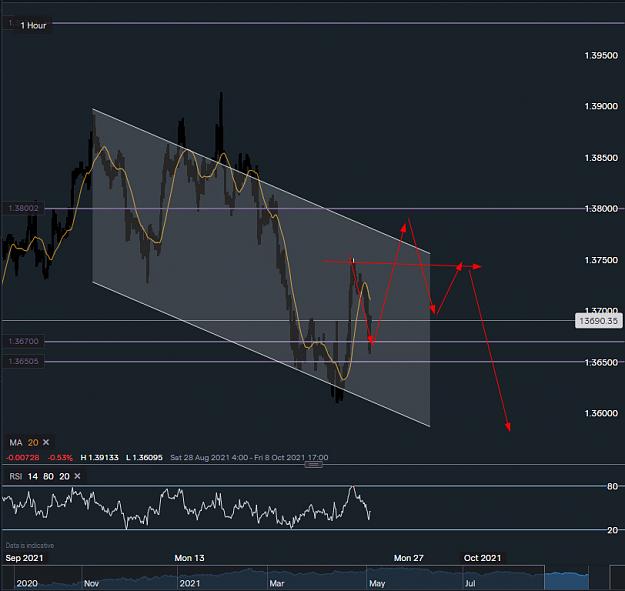Jump to Mar in the timeline navigator

[277, 583]
